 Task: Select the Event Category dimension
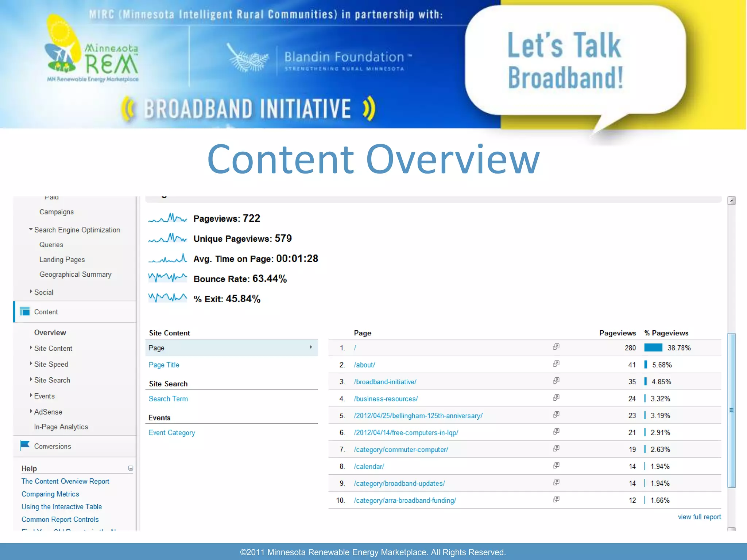click(172, 433)
